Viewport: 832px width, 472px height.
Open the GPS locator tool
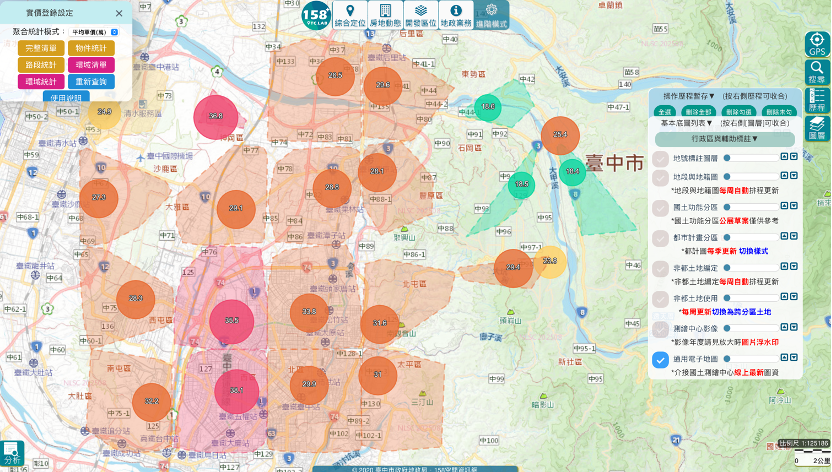(817, 44)
